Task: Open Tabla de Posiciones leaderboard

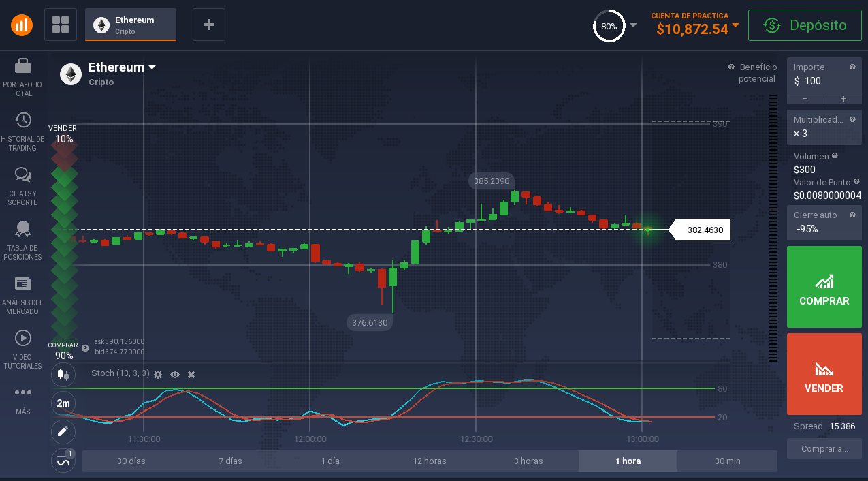Action: pyautogui.click(x=22, y=241)
